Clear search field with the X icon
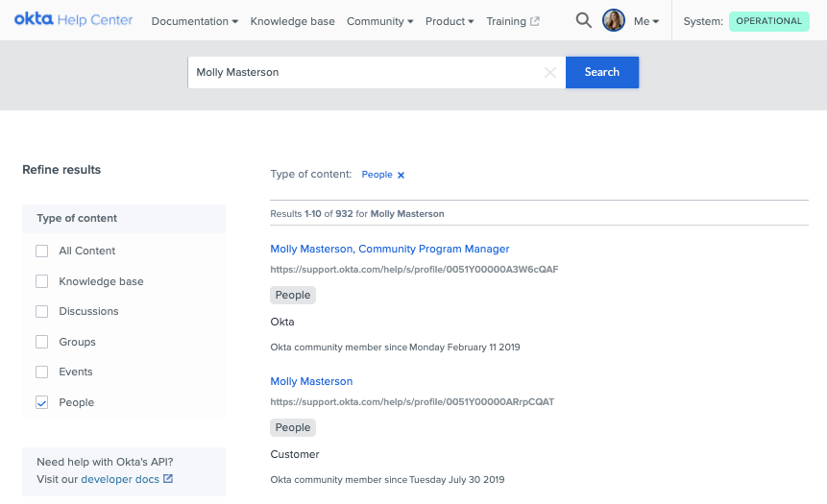This screenshot has width=827, height=504. tap(550, 72)
